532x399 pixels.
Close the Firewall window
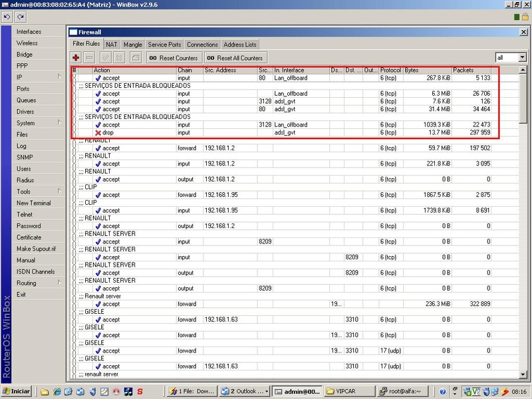click(523, 32)
